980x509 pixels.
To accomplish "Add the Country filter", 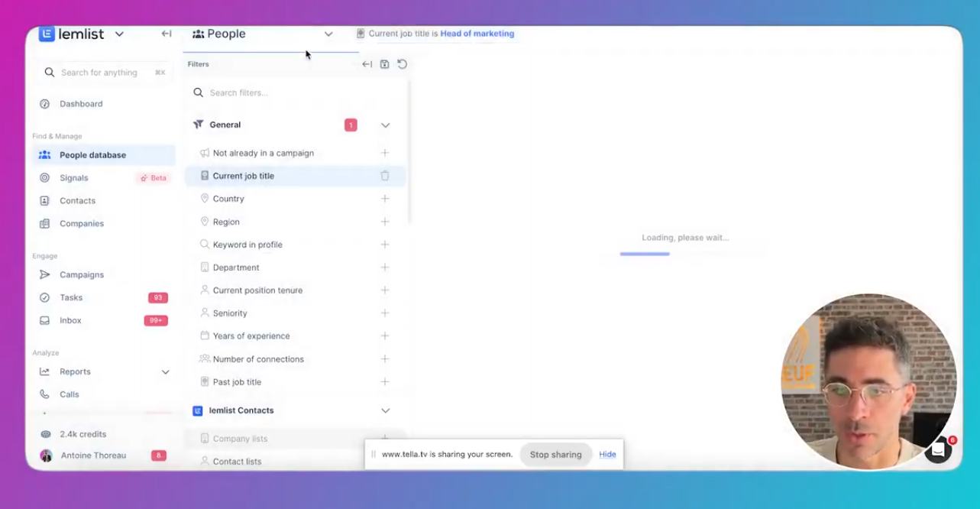I will coord(385,199).
